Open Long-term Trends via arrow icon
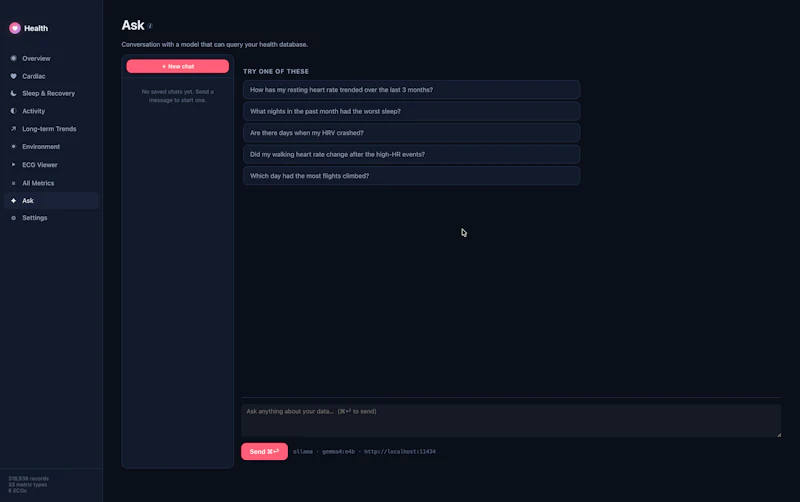Viewport: 800px width, 502px height. tap(13, 129)
